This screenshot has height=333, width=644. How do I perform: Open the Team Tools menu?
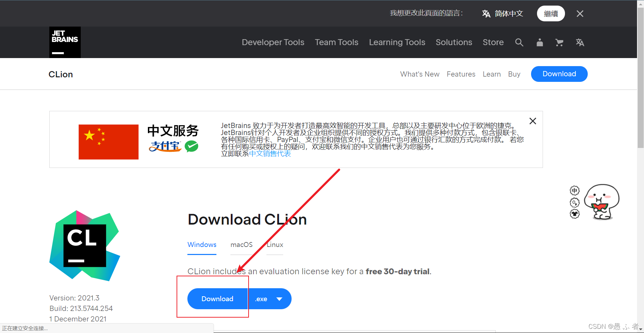337,42
